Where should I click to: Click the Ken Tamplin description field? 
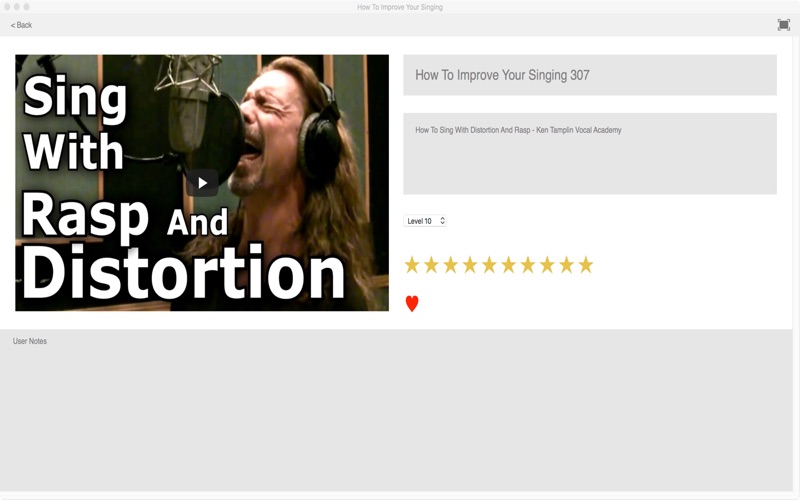[590, 154]
